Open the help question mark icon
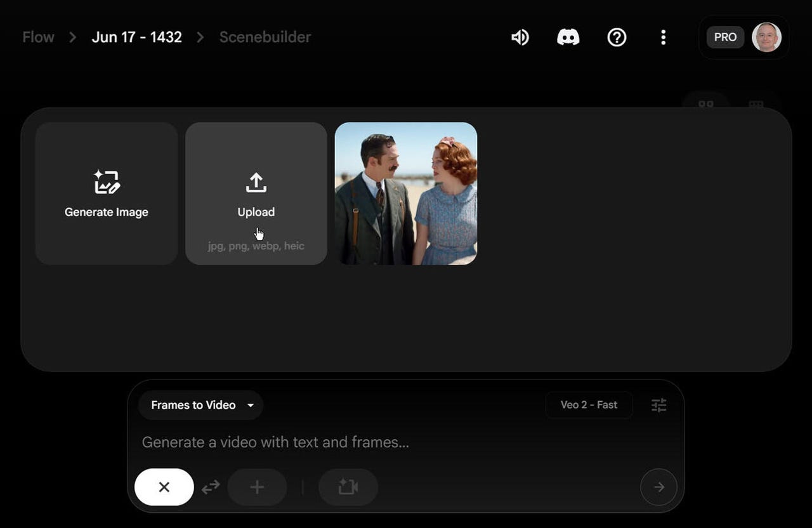This screenshot has height=528, width=812. [617, 37]
